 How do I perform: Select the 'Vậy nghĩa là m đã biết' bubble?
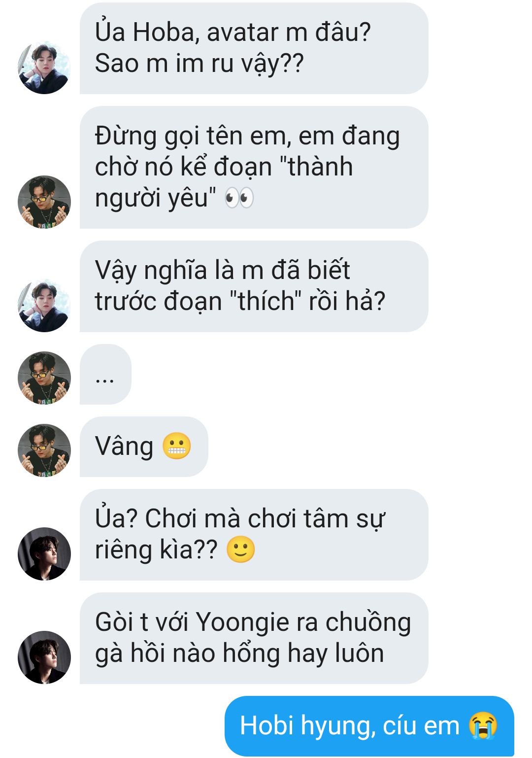[254, 286]
